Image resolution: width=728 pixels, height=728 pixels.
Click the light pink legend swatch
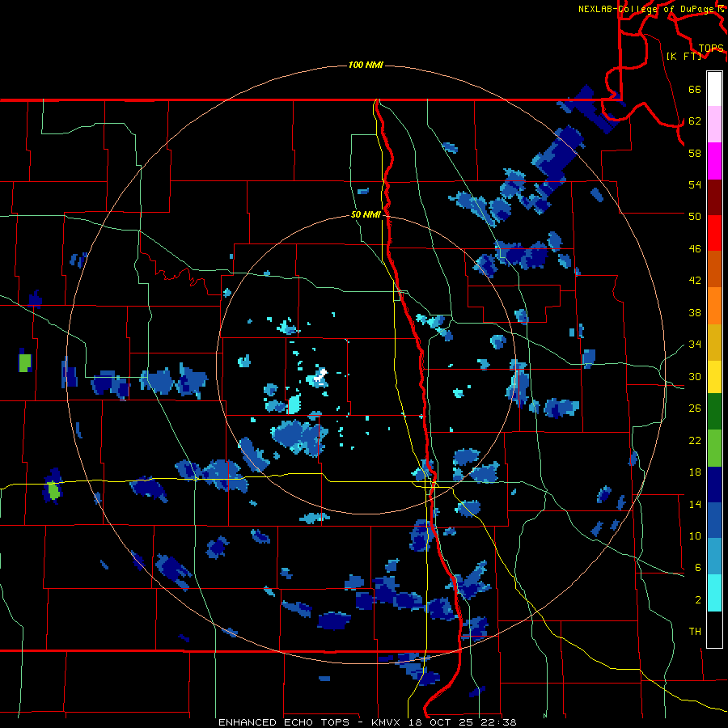click(714, 125)
